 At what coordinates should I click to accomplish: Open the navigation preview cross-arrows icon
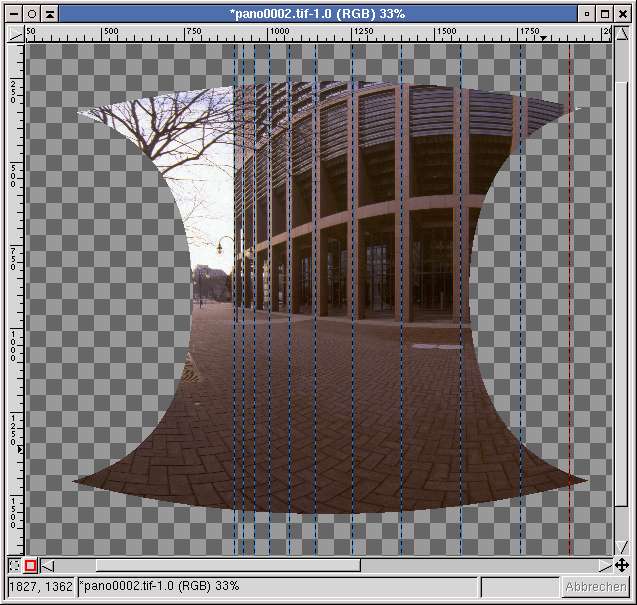[x=622, y=565]
